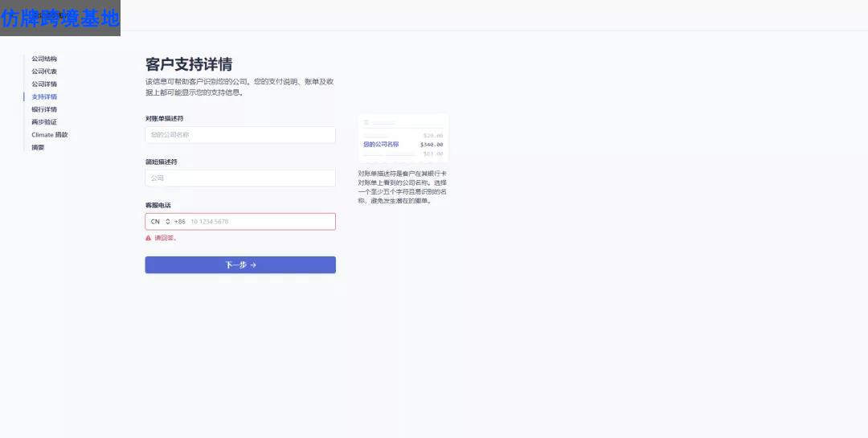
Task: Click the up-down chevron beside CN
Action: 167,222
